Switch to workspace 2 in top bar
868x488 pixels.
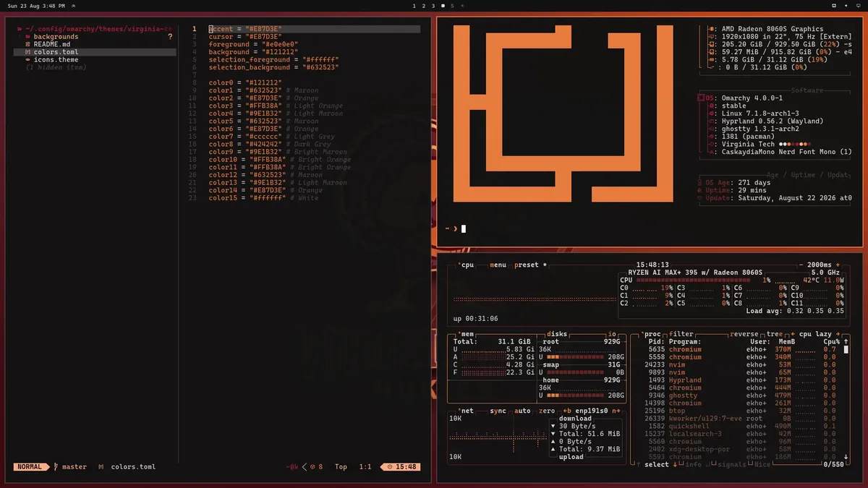tap(424, 6)
